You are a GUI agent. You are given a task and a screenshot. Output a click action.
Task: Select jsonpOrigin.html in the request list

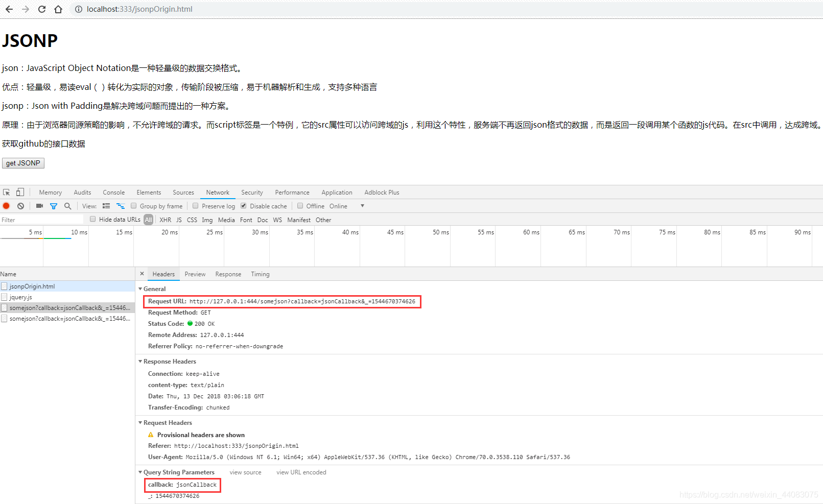click(67, 286)
